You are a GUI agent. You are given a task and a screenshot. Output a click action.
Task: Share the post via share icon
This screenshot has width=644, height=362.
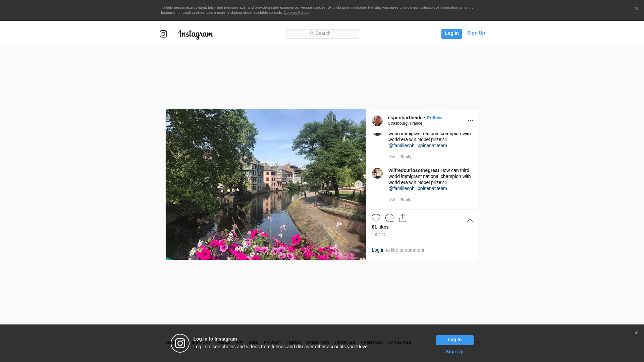[x=402, y=218]
